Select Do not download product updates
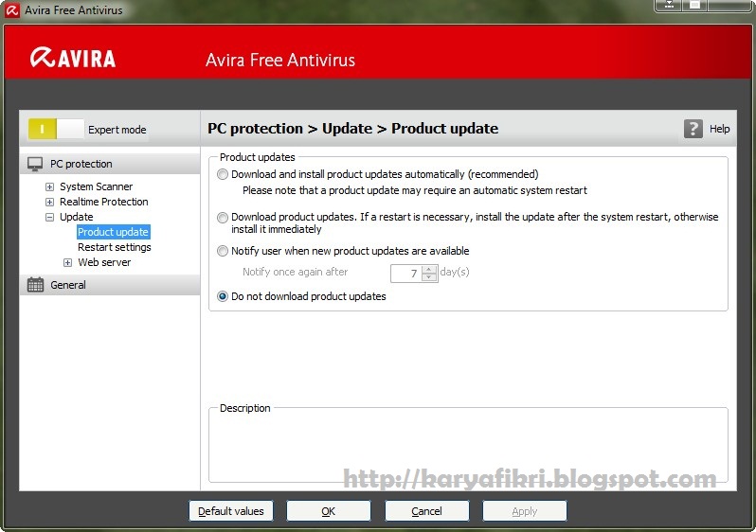Screen dimensions: 756x532 point(223,296)
